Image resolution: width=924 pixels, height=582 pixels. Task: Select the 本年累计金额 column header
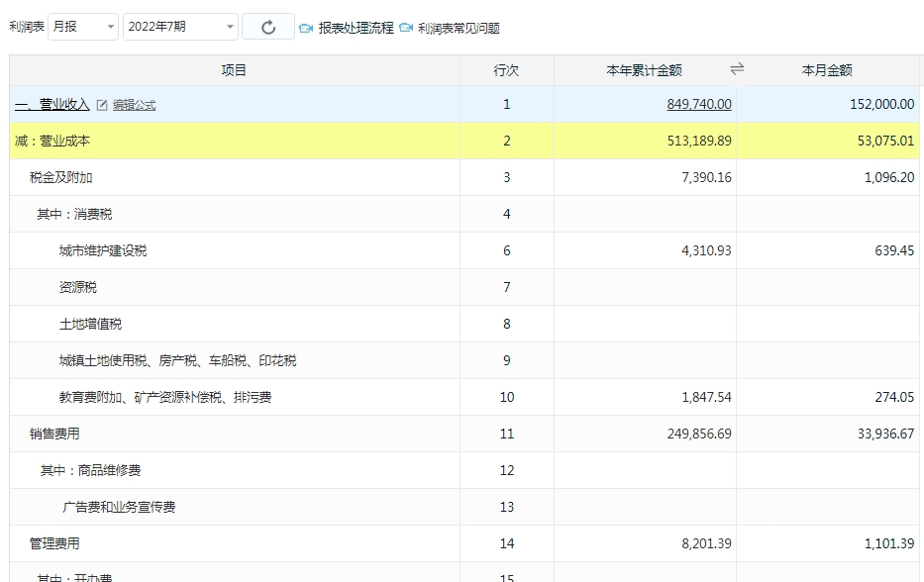(x=644, y=70)
